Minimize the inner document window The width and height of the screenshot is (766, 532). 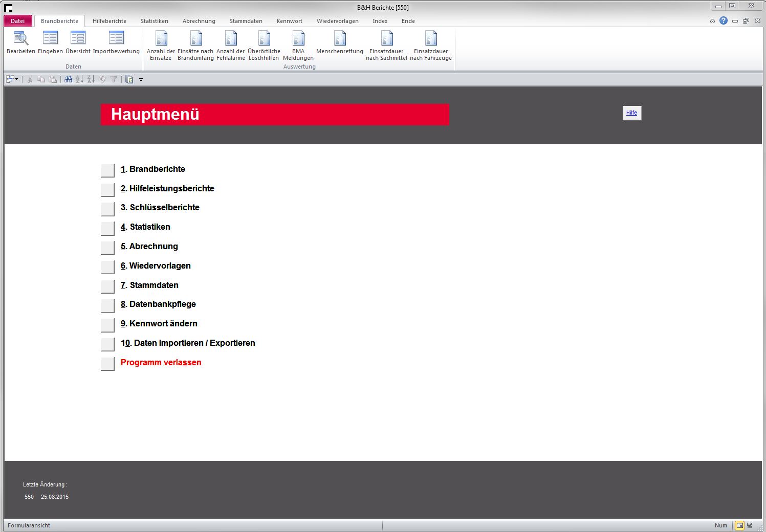tap(735, 21)
